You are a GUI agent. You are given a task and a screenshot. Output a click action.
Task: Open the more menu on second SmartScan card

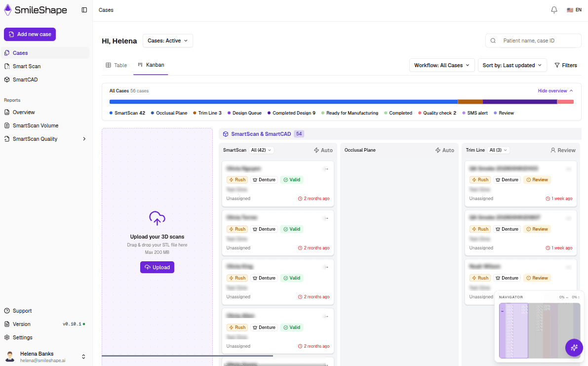point(326,218)
